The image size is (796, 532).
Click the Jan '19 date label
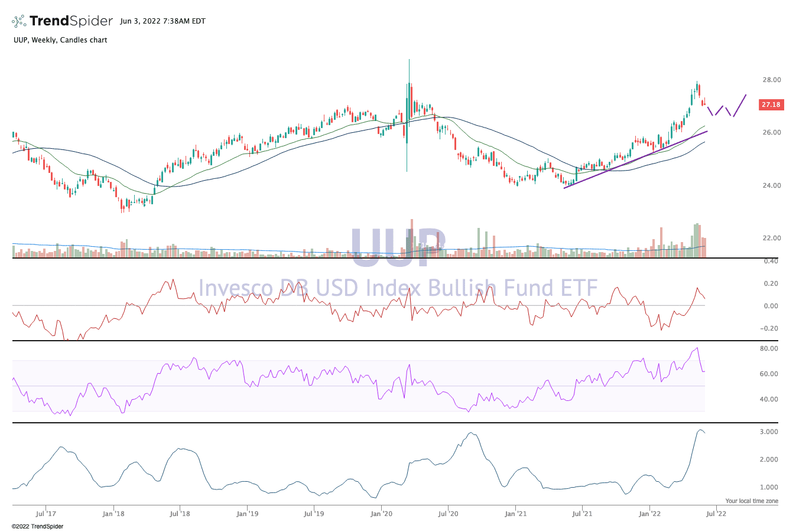(x=247, y=514)
